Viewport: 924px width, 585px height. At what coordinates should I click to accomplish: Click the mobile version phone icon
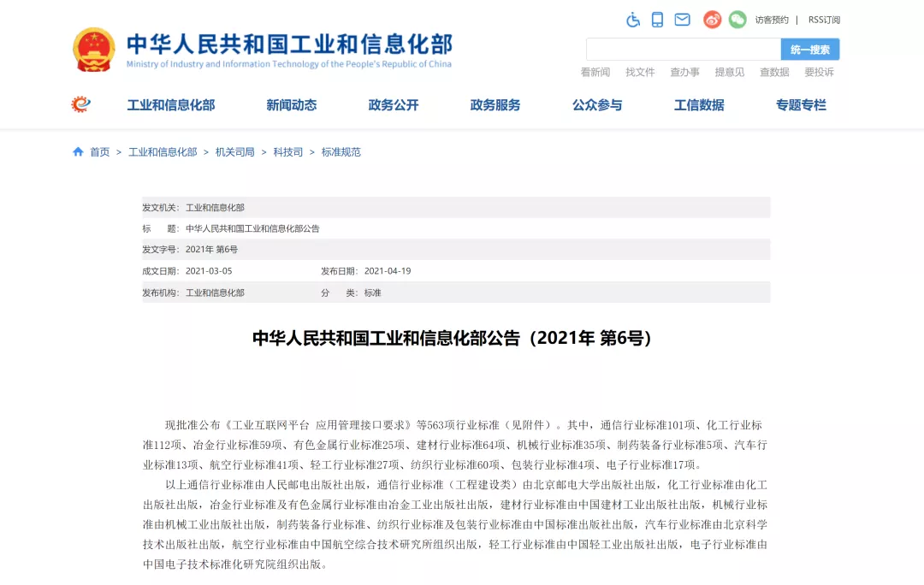click(x=657, y=18)
